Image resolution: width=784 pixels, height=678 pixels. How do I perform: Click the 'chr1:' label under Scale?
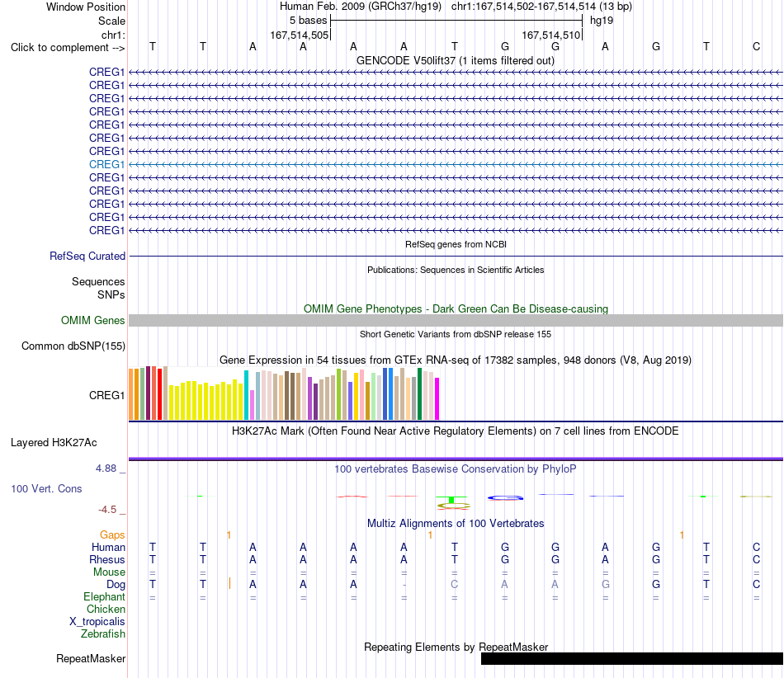point(113,35)
